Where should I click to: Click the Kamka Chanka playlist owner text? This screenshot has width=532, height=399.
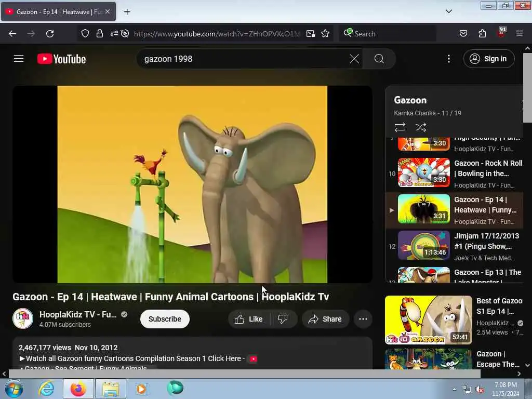pos(415,113)
